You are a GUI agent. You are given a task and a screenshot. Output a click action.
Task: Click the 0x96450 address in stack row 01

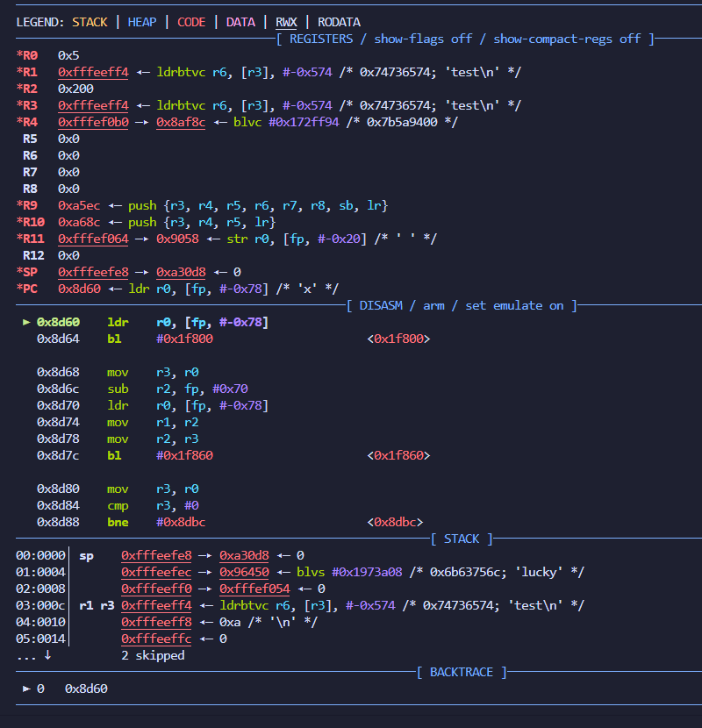pos(244,573)
